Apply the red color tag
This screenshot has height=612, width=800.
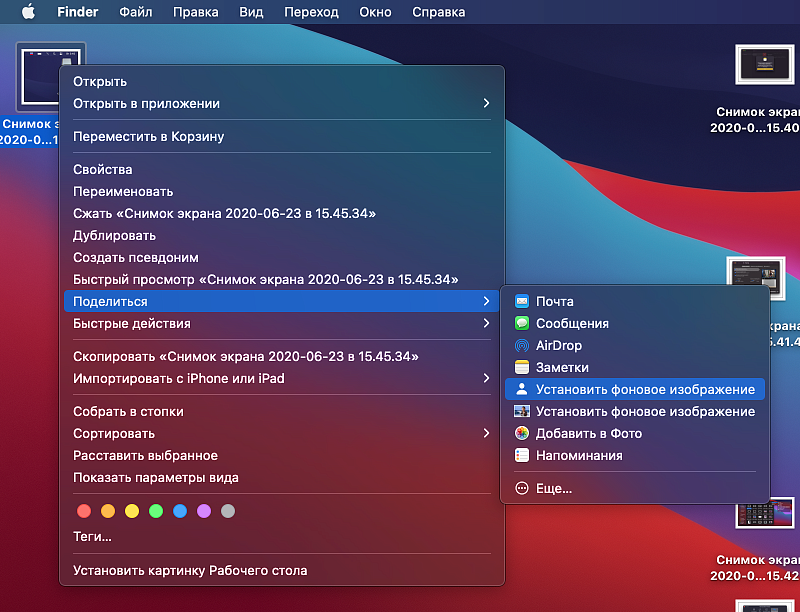84,511
